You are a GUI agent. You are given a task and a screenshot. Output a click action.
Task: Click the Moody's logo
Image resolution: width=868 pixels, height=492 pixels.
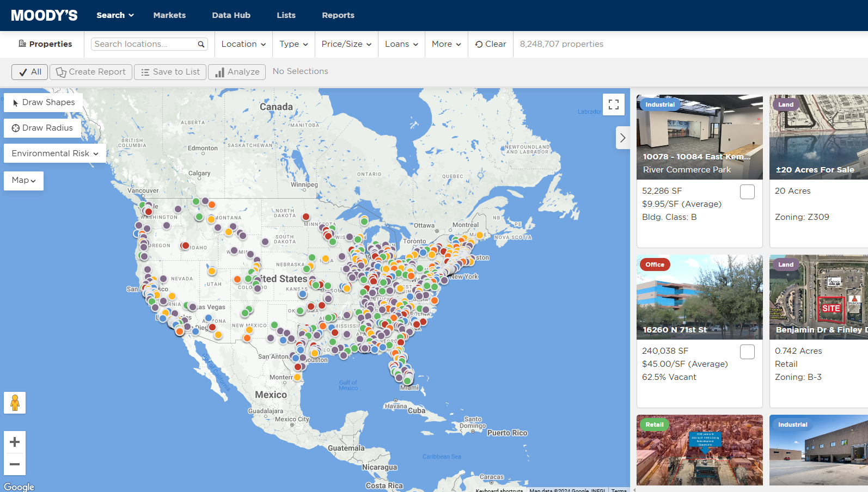click(44, 15)
